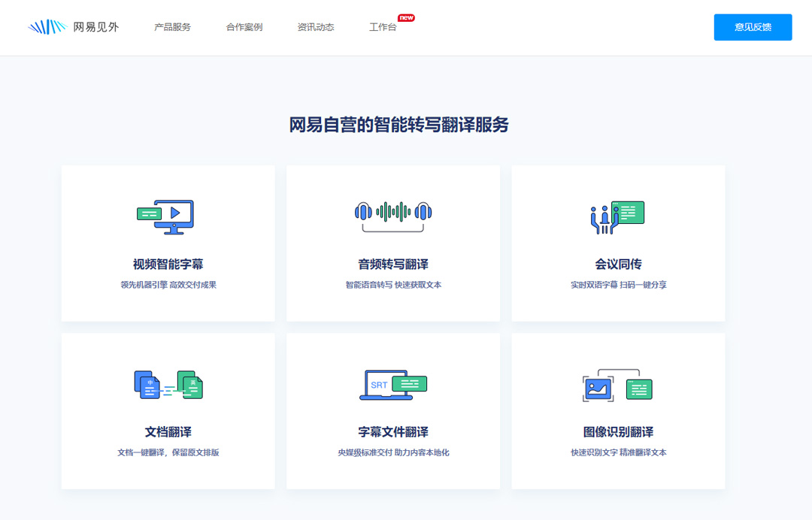Open the 合作案例 menu
Image resolution: width=812 pixels, height=520 pixels.
click(243, 26)
